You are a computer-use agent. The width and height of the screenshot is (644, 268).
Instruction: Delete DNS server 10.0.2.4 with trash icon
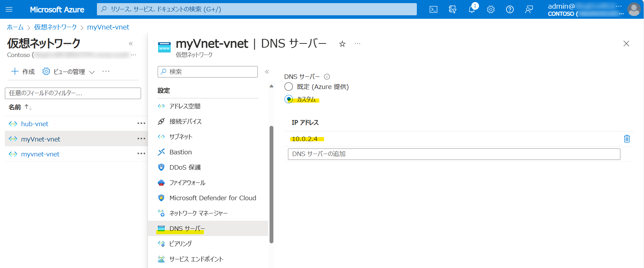click(627, 139)
